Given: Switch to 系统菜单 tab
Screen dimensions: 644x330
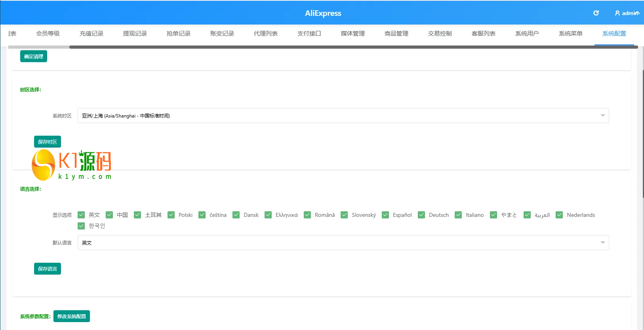Looking at the screenshot, I should pos(571,34).
